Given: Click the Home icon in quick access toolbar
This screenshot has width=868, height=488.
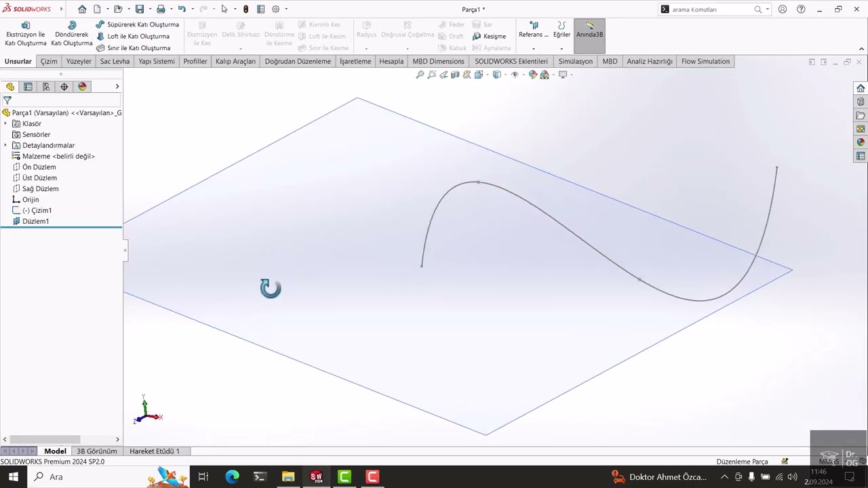Looking at the screenshot, I should point(82,9).
